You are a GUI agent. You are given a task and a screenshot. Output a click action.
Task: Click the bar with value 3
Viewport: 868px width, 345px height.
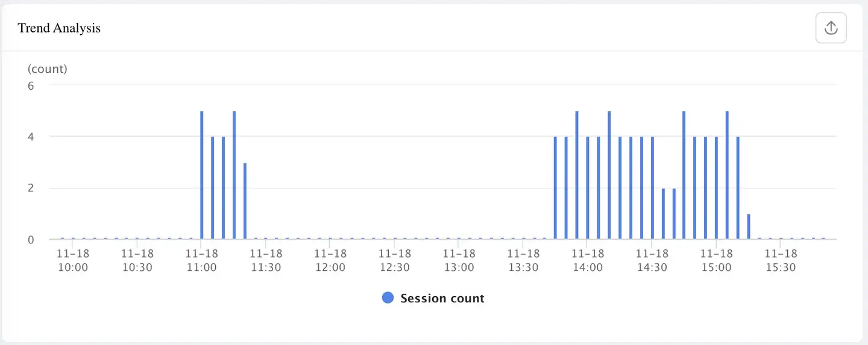click(245, 201)
